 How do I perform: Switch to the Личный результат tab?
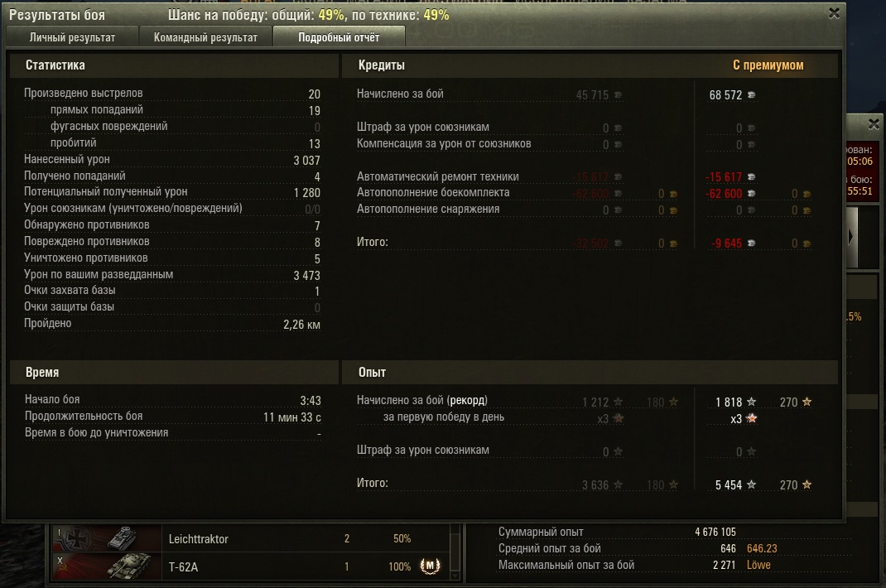(72, 37)
